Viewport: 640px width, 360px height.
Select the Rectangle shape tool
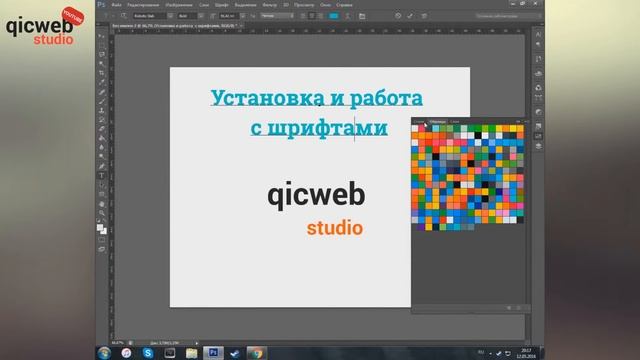(102, 194)
